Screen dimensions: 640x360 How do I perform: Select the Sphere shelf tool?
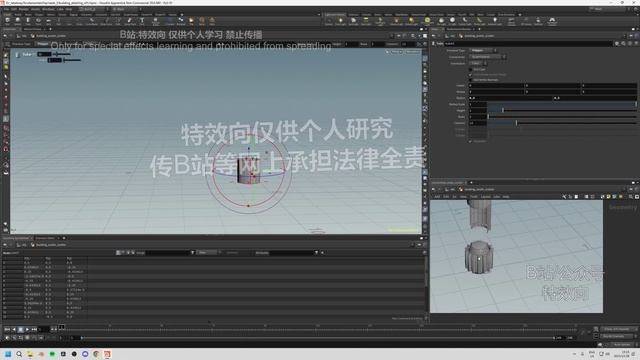tap(18, 21)
